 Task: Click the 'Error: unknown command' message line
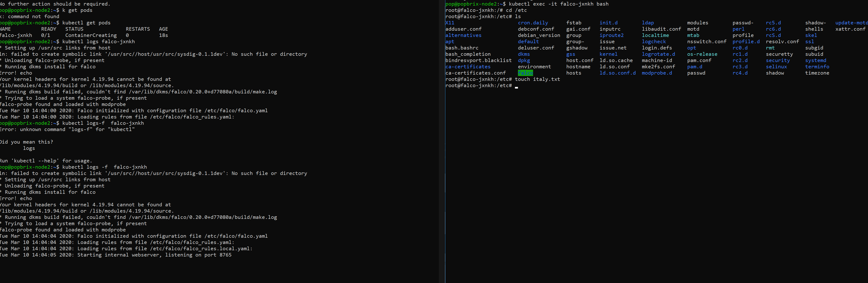pos(67,130)
